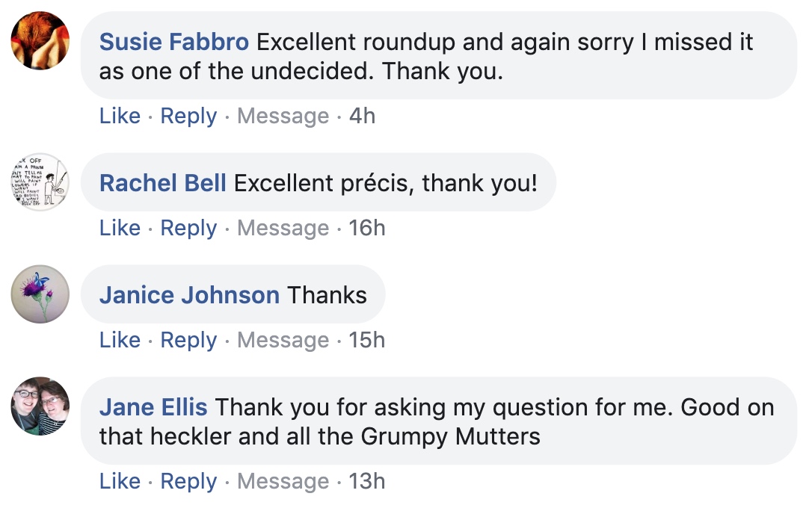Open the 4h timestamp on Susie's comment
Image resolution: width=812 pixels, height=514 pixels.
[x=362, y=116]
